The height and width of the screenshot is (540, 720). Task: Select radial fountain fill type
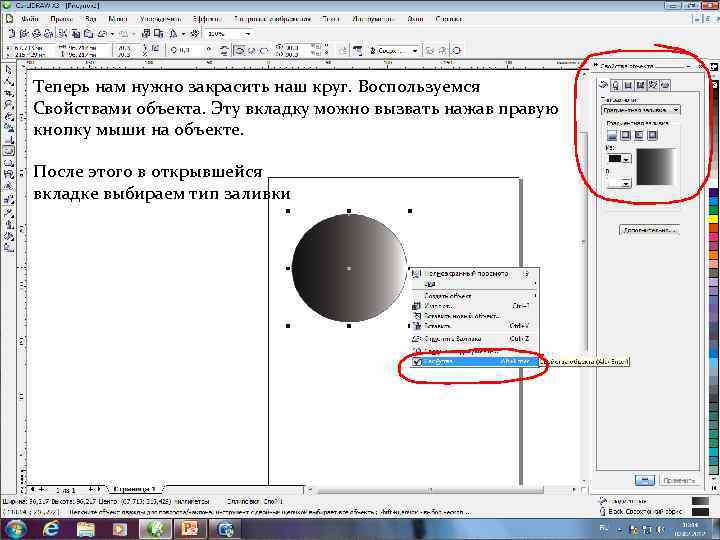pyautogui.click(x=625, y=135)
